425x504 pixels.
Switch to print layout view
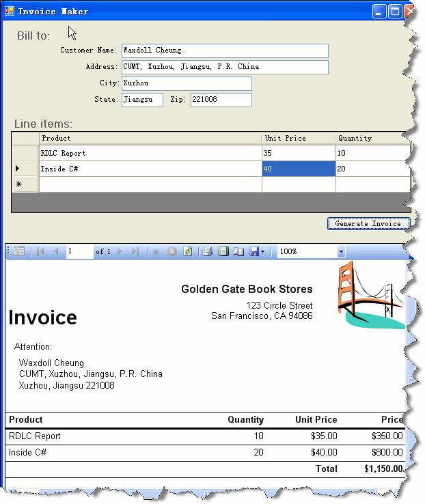pos(223,251)
